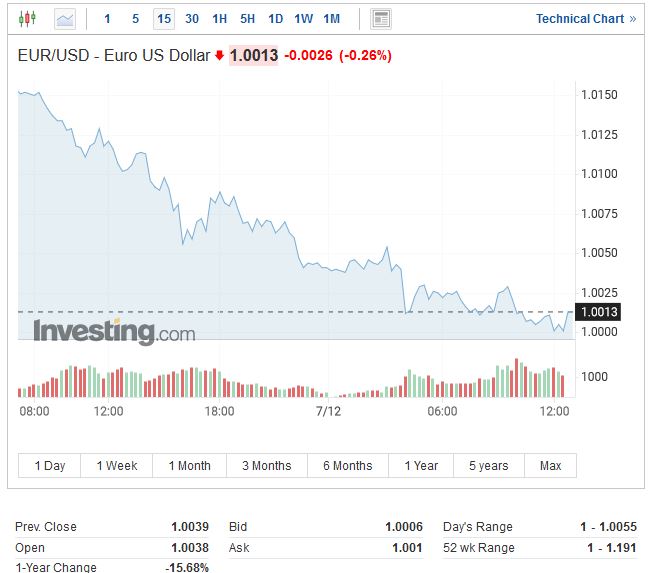Switch to candlestick chart type

[x=27, y=18]
